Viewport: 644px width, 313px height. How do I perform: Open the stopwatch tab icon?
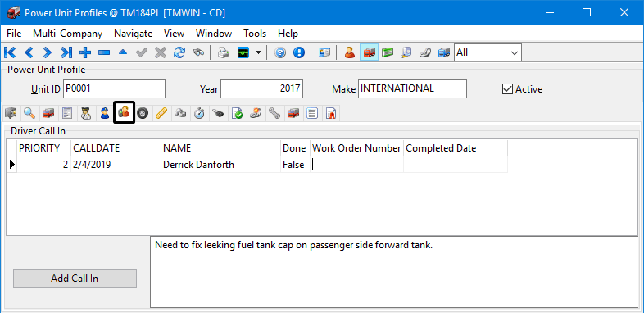point(199,113)
